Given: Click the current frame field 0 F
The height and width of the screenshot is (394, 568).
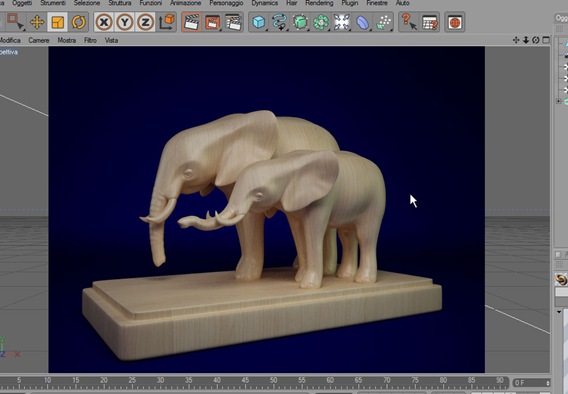Looking at the screenshot, I should (x=531, y=383).
